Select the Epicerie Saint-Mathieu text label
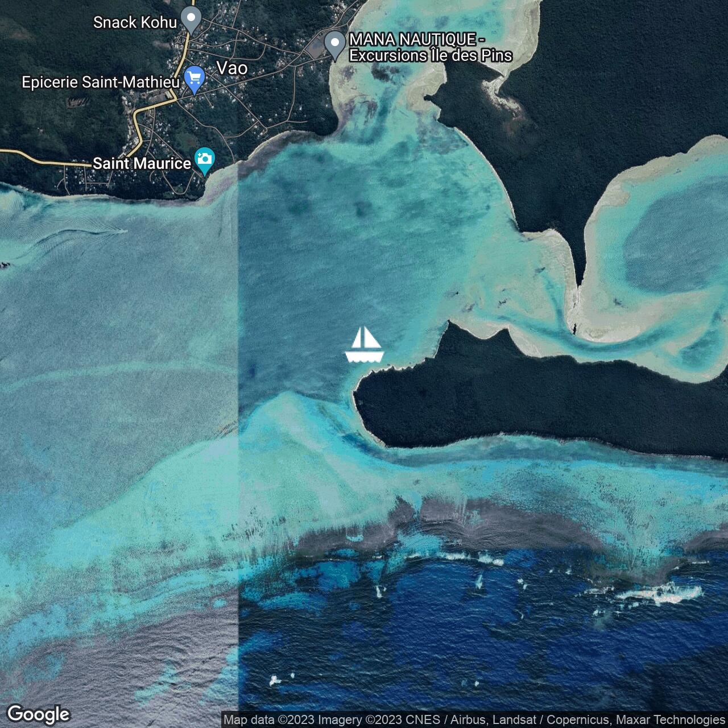 pos(101,82)
